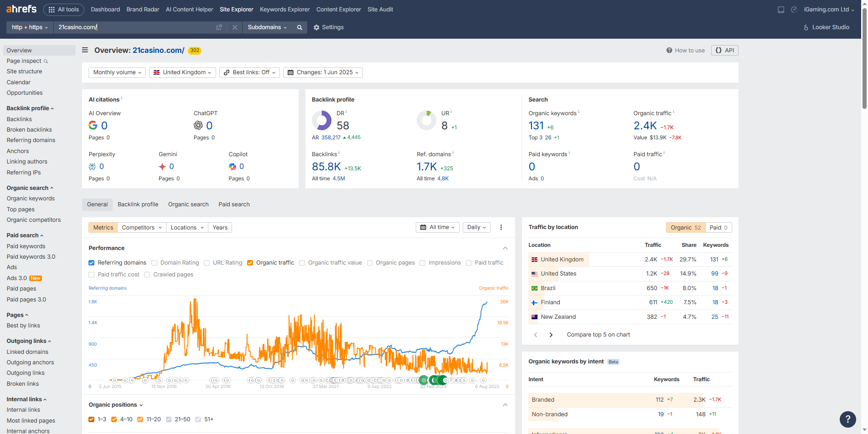
Task: Click the Perplexity icon
Action: 92,167
